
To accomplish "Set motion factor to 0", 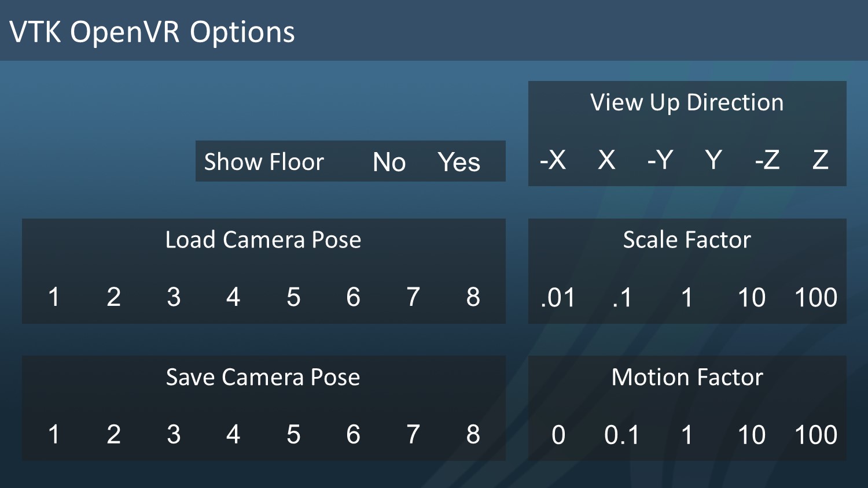I will tap(558, 435).
